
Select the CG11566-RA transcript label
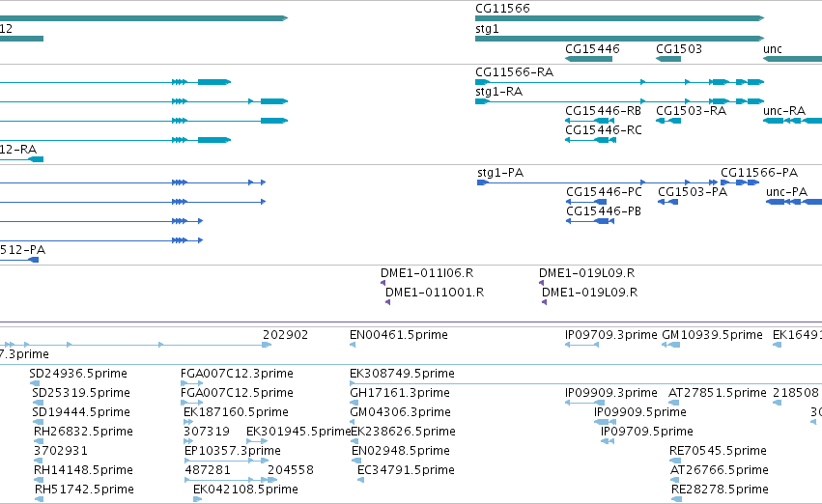click(514, 72)
